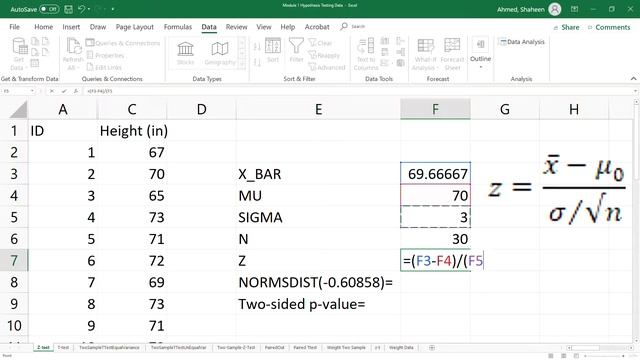This screenshot has height=360, width=640.
Task: Expand the Data Types gallery arrow
Action: click(242, 64)
